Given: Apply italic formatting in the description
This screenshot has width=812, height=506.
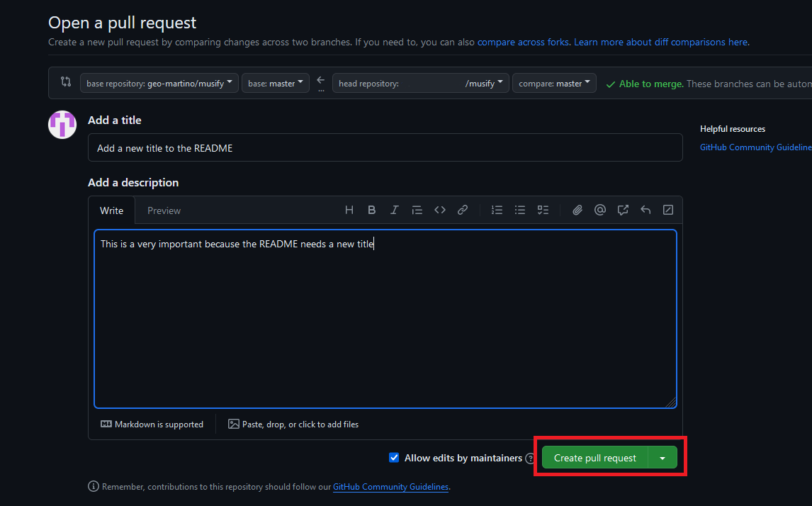Looking at the screenshot, I should click(x=395, y=210).
